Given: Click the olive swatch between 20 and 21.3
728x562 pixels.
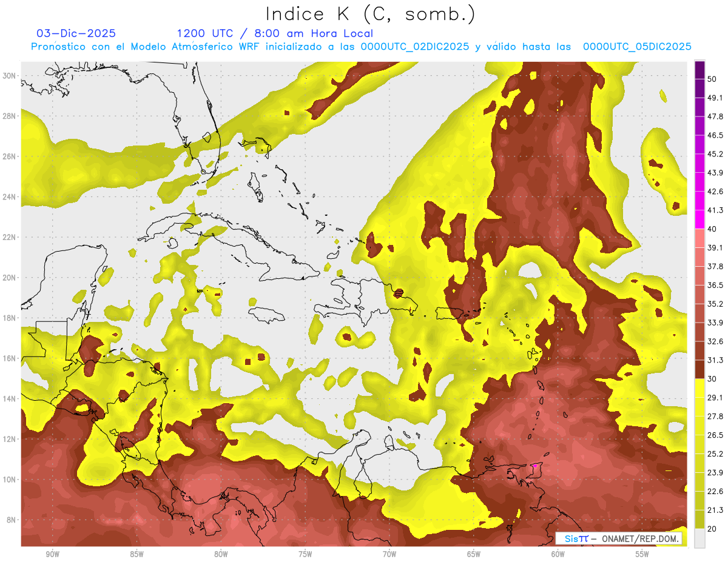Looking at the screenshot, I should pyautogui.click(x=699, y=520).
